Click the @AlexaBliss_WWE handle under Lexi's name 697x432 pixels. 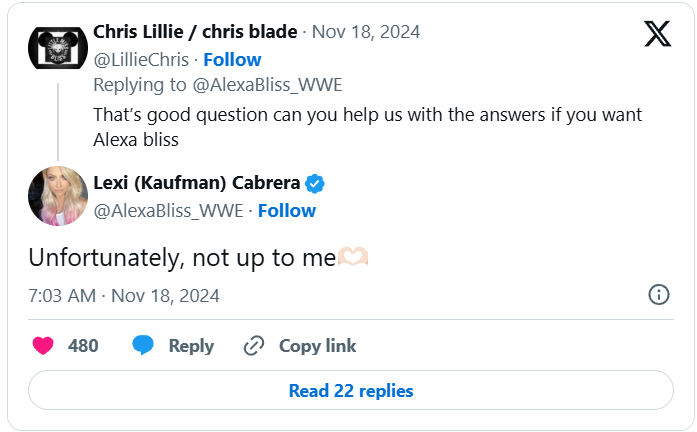[169, 210]
